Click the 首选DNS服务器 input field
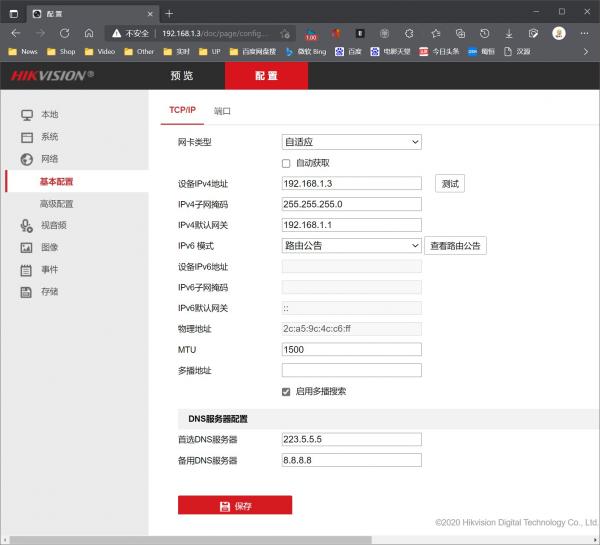Viewport: 600px width, 545px height. (x=352, y=439)
